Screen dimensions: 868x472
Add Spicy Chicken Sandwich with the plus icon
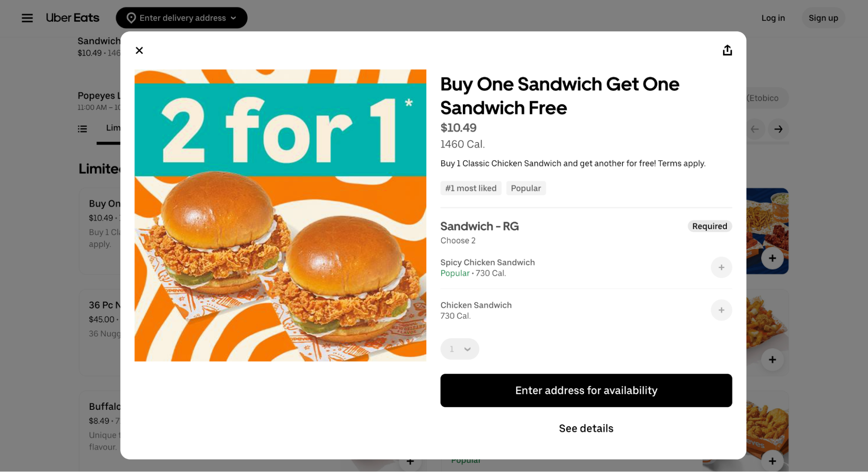[x=721, y=267]
